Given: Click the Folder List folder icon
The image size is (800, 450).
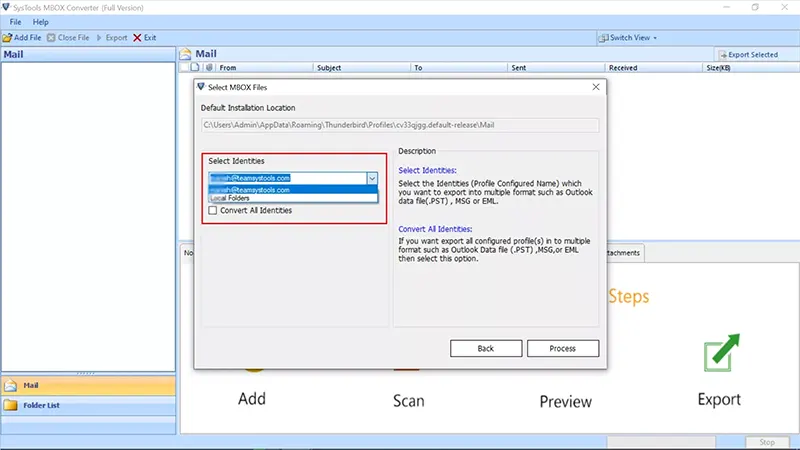Looking at the screenshot, I should (10, 406).
